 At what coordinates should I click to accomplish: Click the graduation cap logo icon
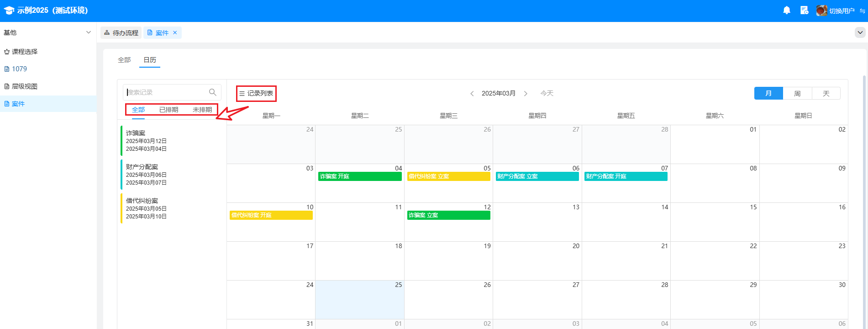pyautogui.click(x=9, y=11)
